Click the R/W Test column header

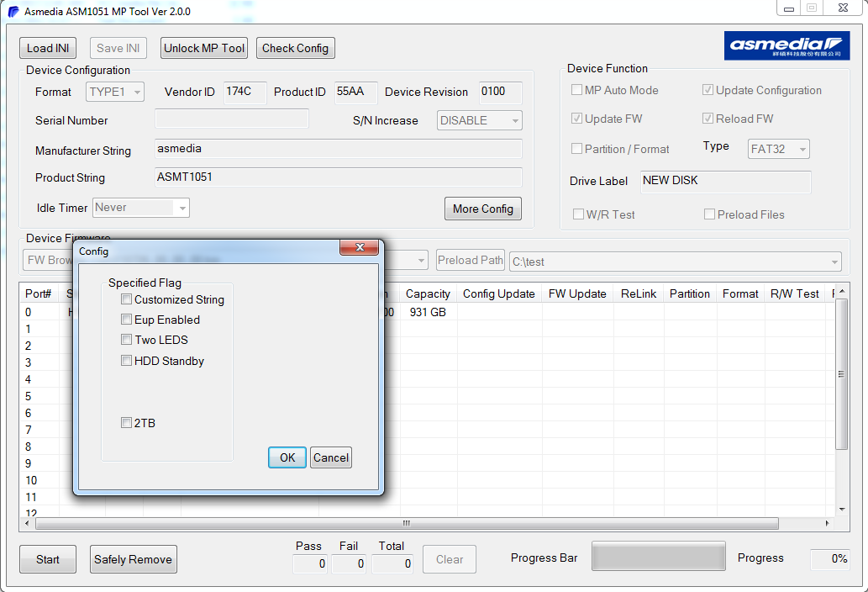click(794, 293)
